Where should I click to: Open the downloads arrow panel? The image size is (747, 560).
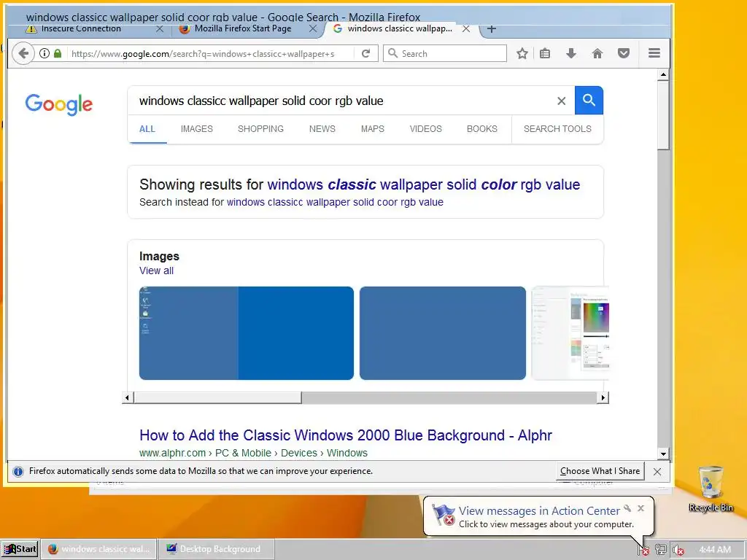pyautogui.click(x=571, y=53)
